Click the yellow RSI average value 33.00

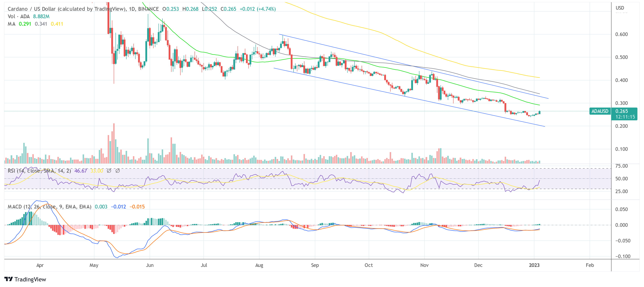pos(97,171)
